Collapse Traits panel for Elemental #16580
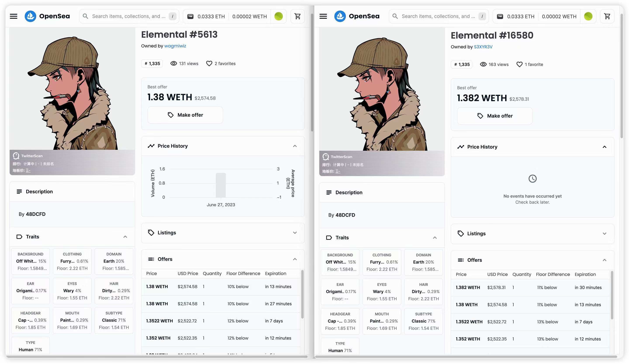 tap(435, 238)
